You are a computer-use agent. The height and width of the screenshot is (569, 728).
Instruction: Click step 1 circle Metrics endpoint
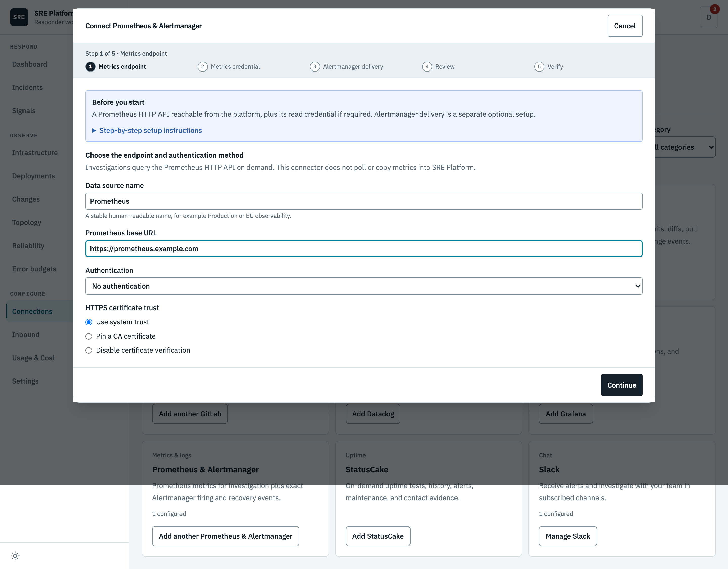pos(90,67)
